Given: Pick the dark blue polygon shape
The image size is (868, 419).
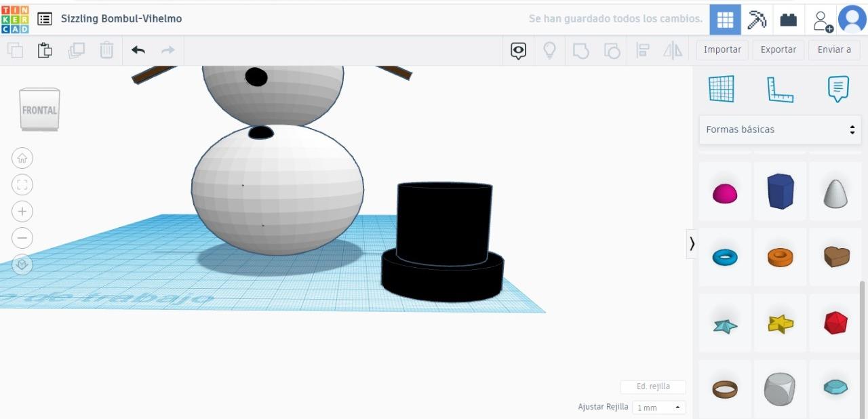Looking at the screenshot, I should coord(781,191).
